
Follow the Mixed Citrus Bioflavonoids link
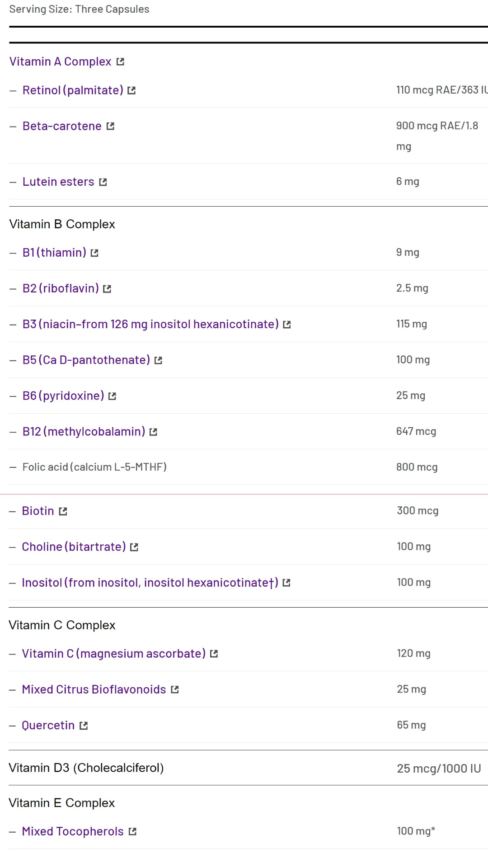[x=94, y=689]
